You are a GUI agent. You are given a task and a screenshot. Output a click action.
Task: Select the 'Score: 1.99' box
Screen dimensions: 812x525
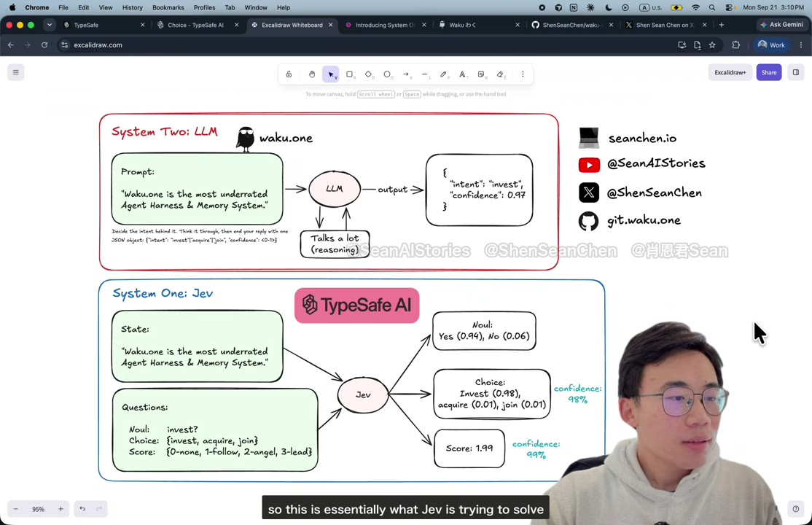tap(469, 448)
